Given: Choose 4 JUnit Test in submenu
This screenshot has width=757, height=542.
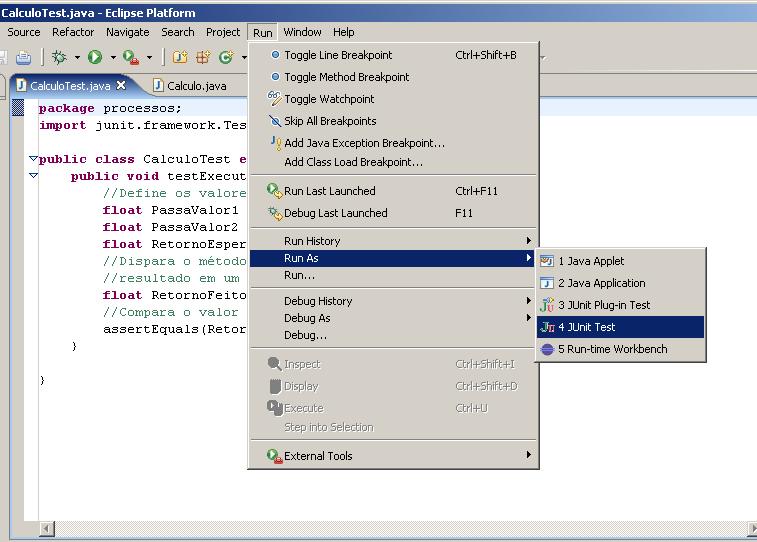Looking at the screenshot, I should click(620, 327).
